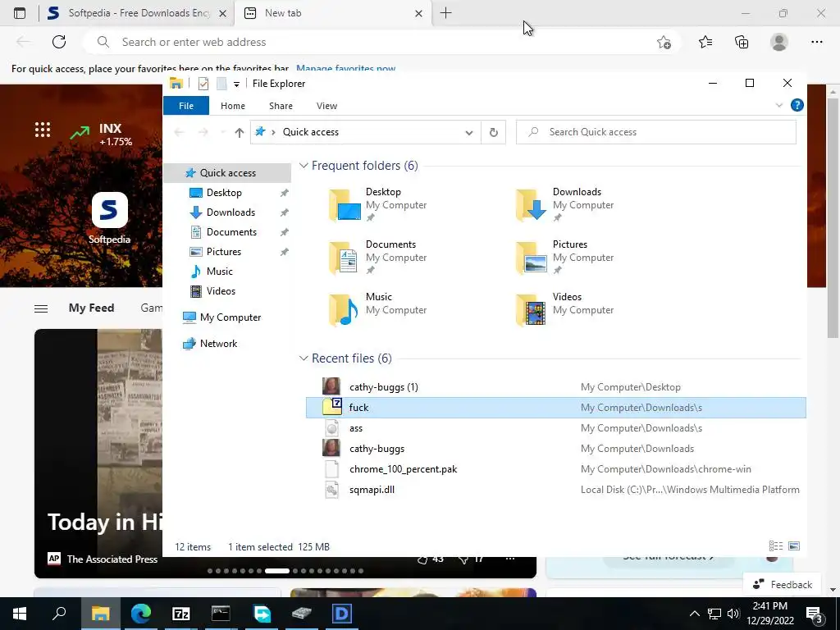Open the Home ribbon tab

232,106
